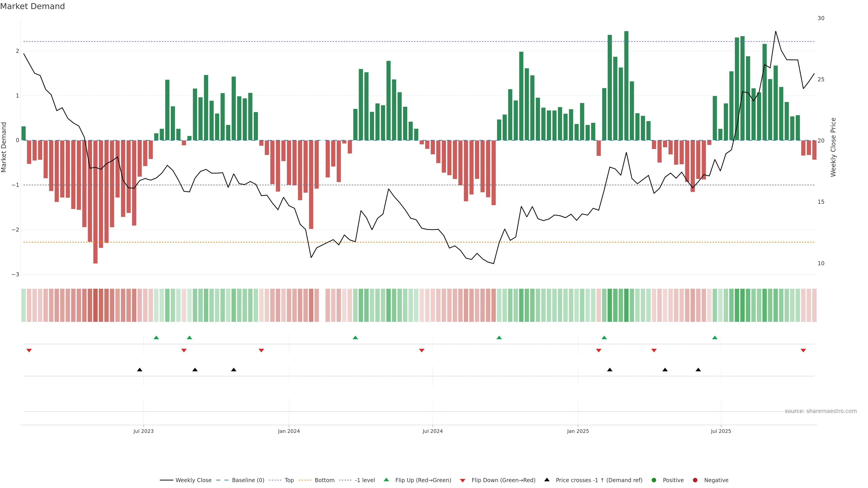The image size is (868, 488).
Task: Click the Market Demand chart title
Action: click(32, 6)
